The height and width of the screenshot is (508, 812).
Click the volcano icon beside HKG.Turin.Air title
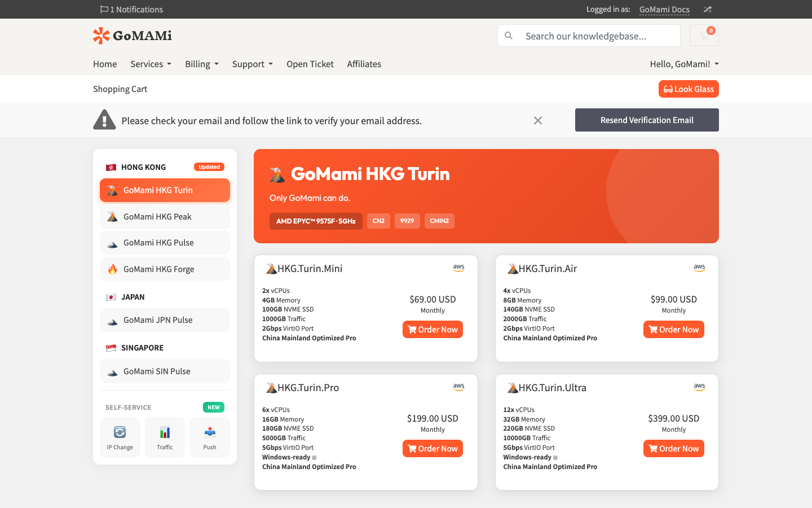tap(513, 269)
